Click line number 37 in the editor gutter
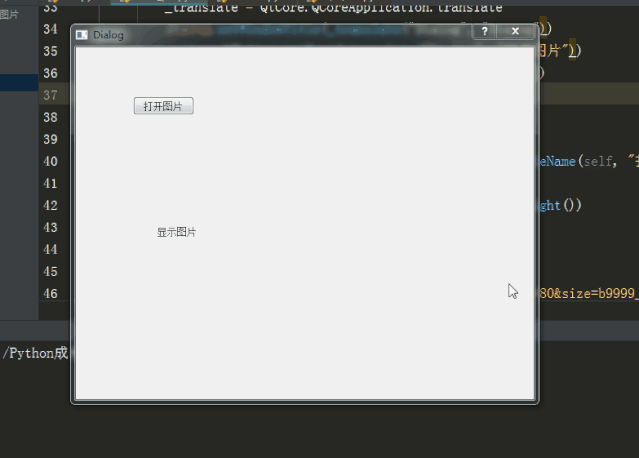This screenshot has width=639, height=458. click(x=51, y=95)
